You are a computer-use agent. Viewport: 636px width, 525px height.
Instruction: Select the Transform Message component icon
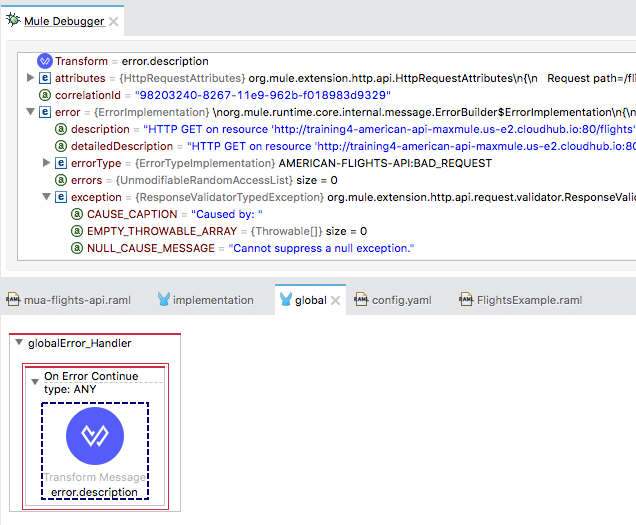coord(95,436)
